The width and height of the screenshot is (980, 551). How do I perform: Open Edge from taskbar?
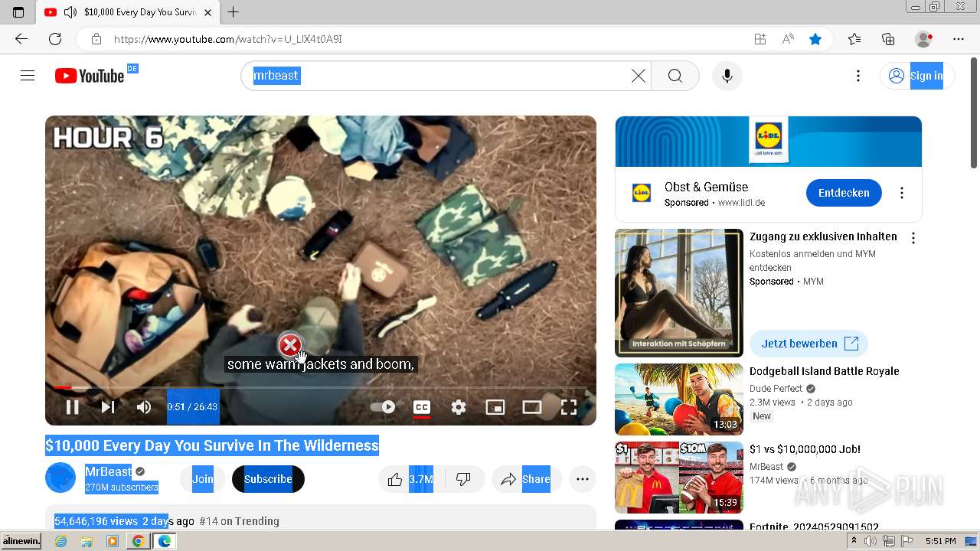[x=164, y=541]
